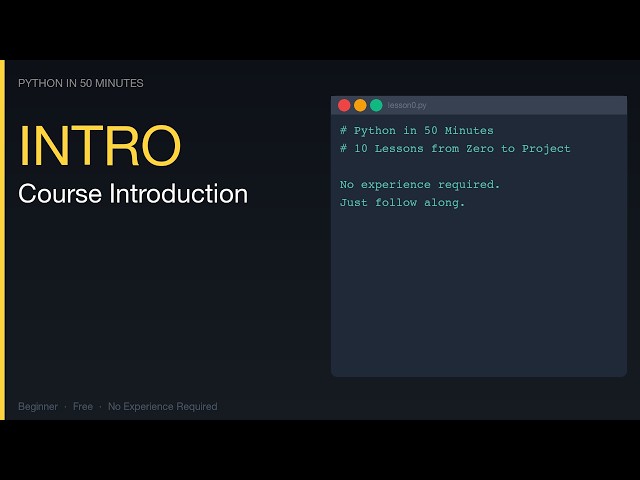640x480 pixels.
Task: Click the red close dot
Action: pyautogui.click(x=344, y=105)
